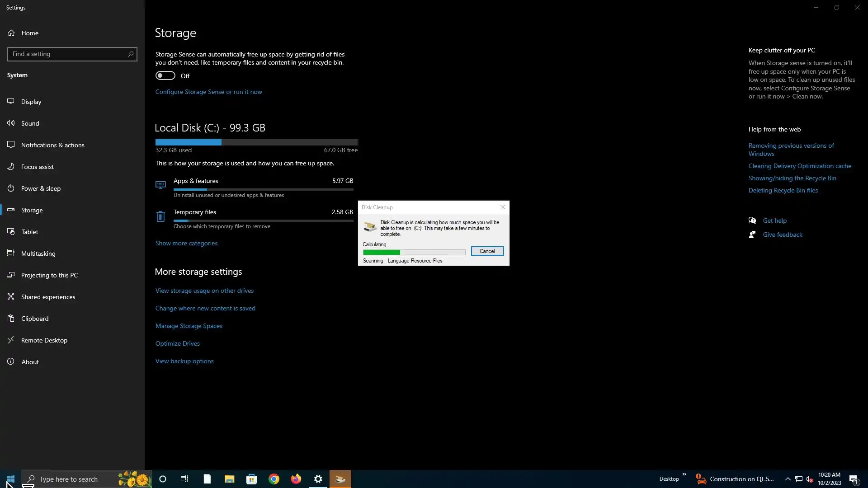Open Configure Storage Sense or run it now
Image resolution: width=868 pixels, height=488 pixels.
click(x=208, y=92)
